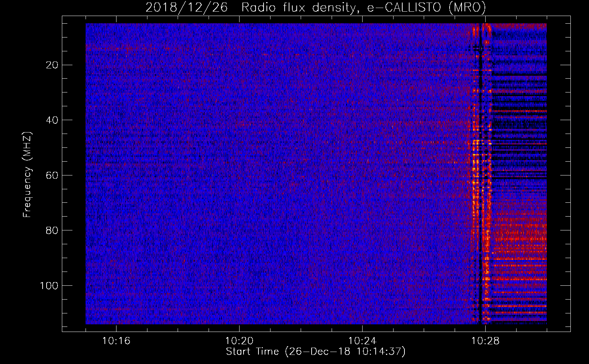589x364 pixels.
Task: Click the 10:20 time tick label
Action: [x=239, y=341]
